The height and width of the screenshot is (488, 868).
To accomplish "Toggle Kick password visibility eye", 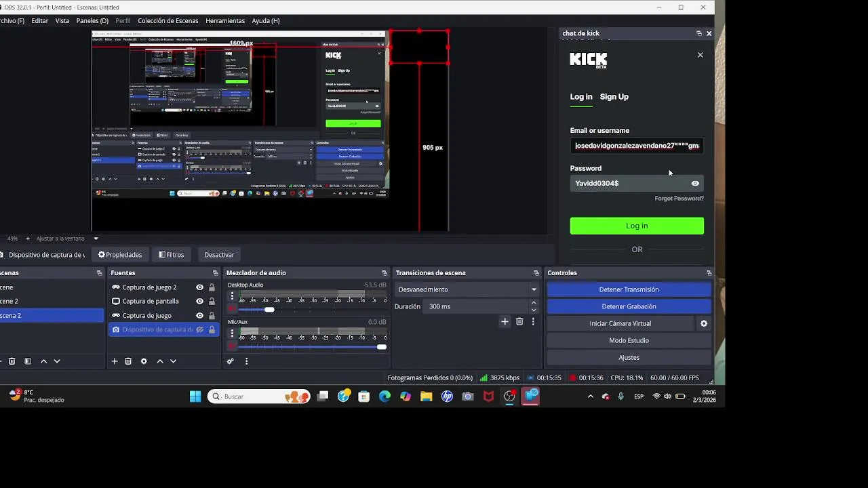I will coord(695,184).
